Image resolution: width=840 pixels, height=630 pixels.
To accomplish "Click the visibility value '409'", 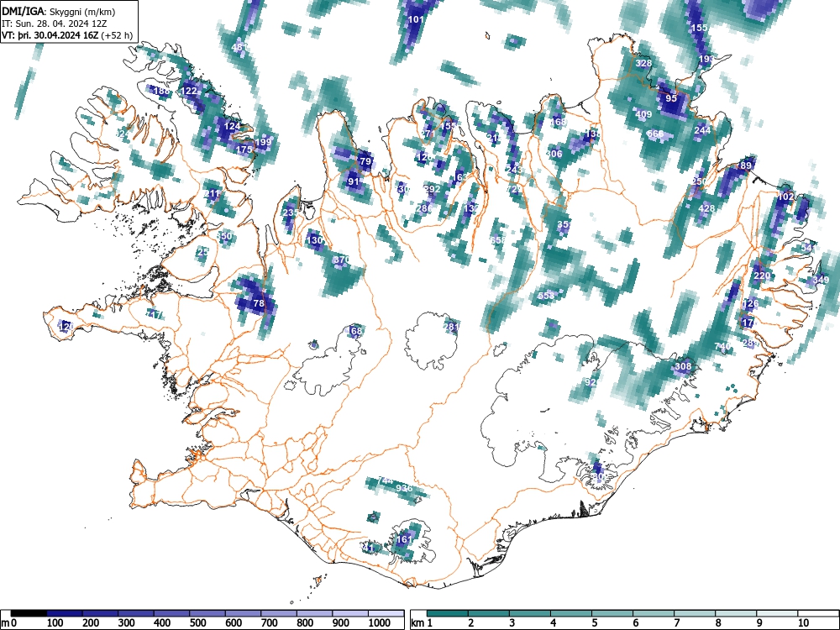I will pos(643,114).
